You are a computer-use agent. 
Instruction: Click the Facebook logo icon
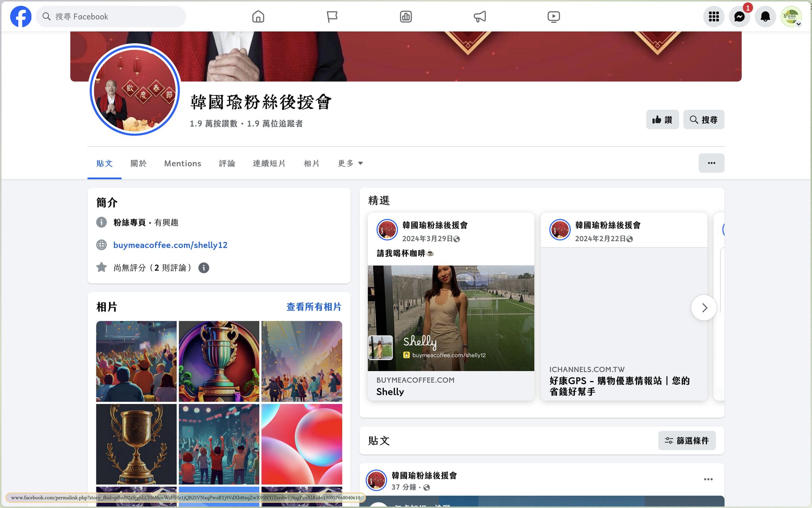point(21,17)
